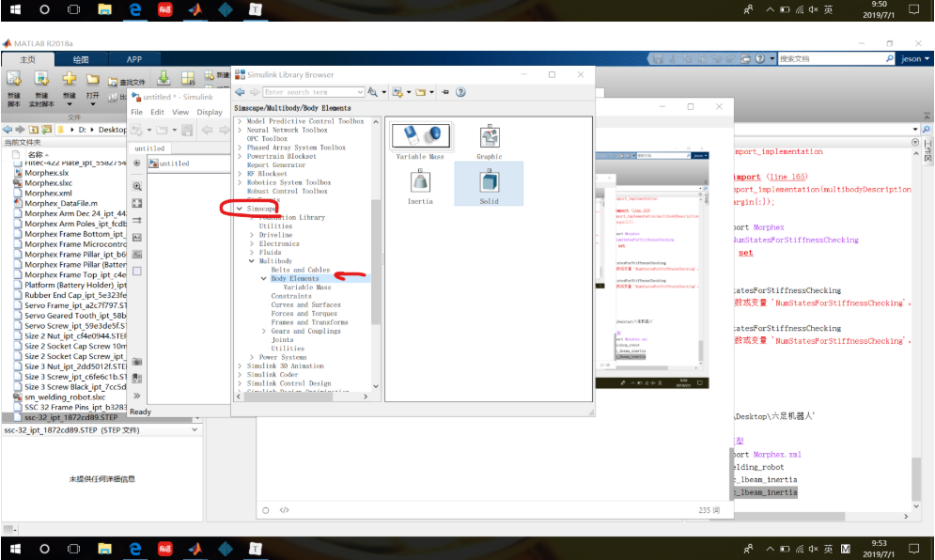Click the code brackets icon below the document
The width and height of the screenshot is (935, 560).
[x=285, y=510]
